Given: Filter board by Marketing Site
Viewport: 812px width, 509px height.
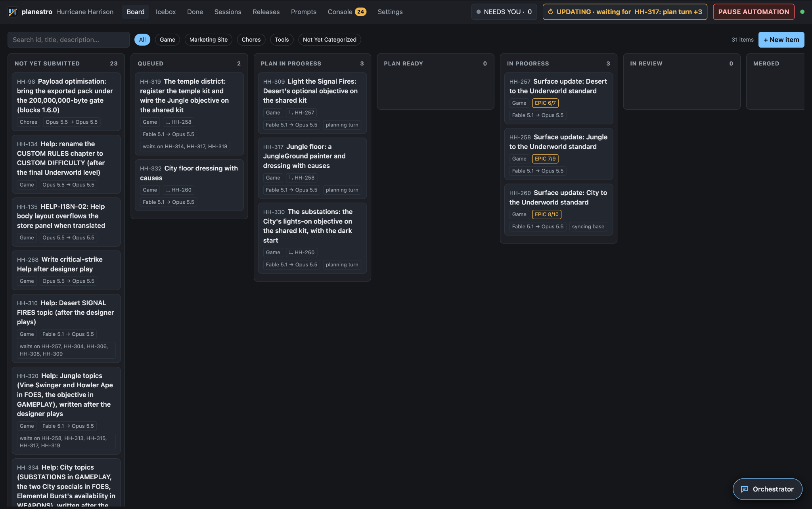Looking at the screenshot, I should tap(209, 40).
